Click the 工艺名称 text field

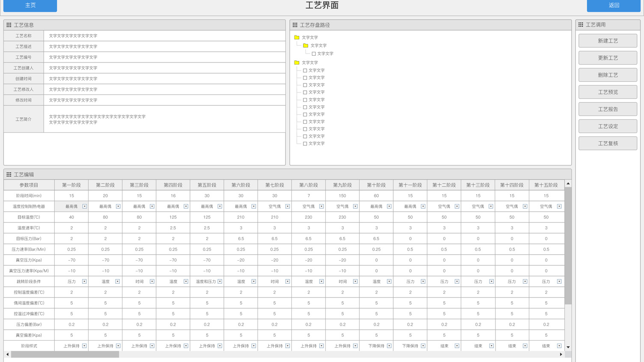point(164,36)
